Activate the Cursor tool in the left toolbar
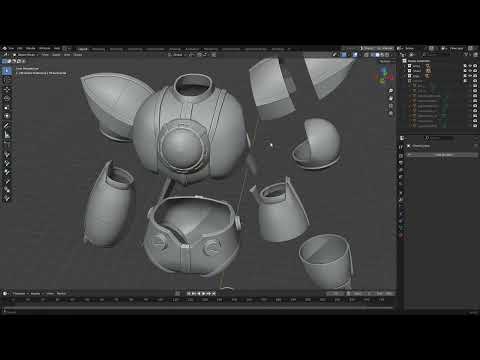 tap(7, 80)
